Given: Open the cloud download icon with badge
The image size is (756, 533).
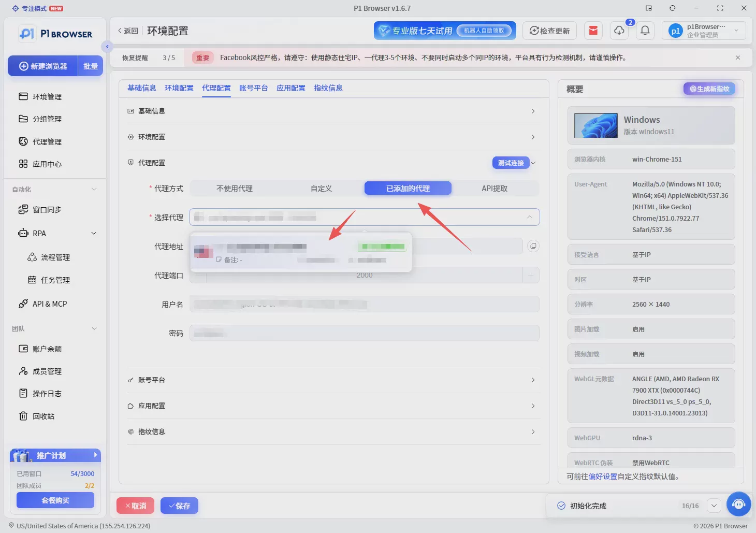Looking at the screenshot, I should (619, 31).
